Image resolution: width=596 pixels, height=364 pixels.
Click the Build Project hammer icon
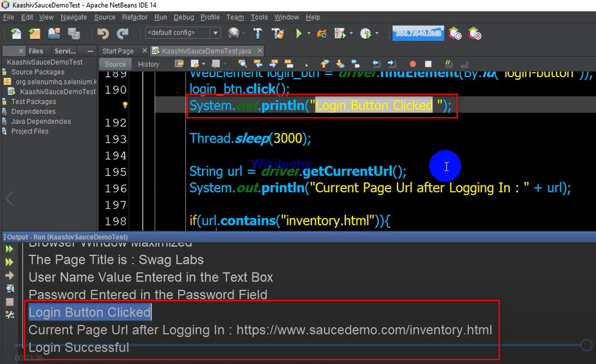tap(257, 33)
